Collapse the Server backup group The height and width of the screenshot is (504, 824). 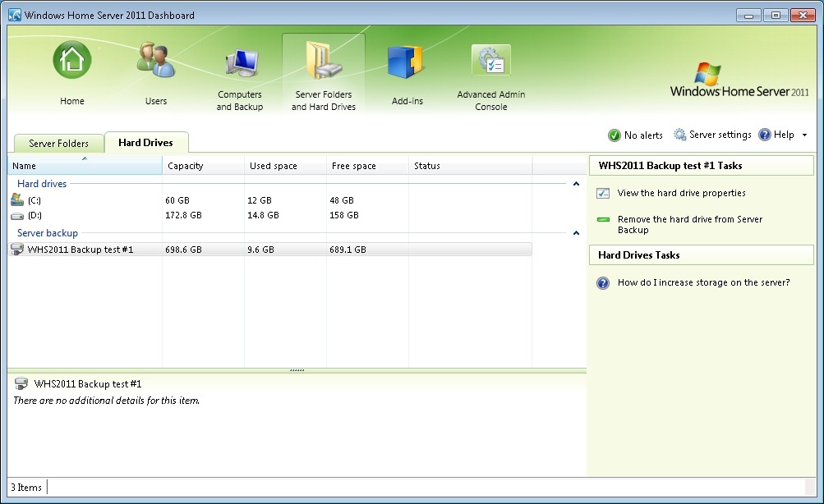(x=576, y=234)
